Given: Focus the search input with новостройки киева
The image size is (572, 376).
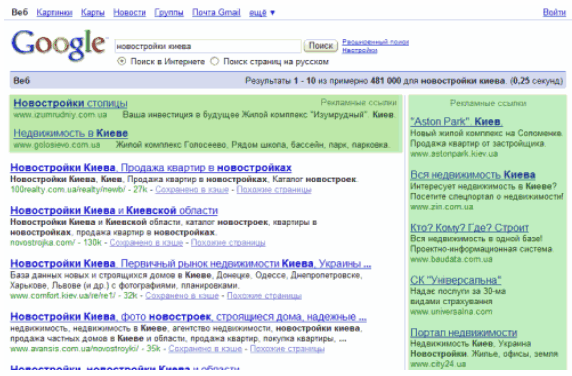Looking at the screenshot, I should [x=208, y=46].
